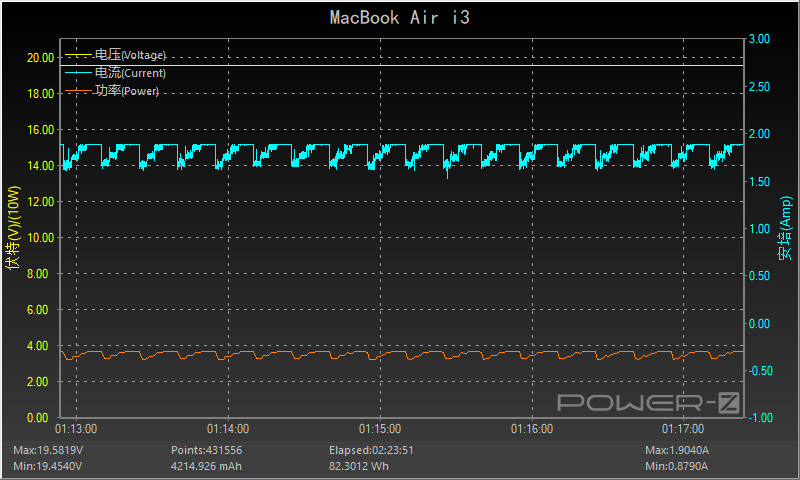800x480 pixels.
Task: Click the cyan current legend line sample
Action: click(x=78, y=73)
